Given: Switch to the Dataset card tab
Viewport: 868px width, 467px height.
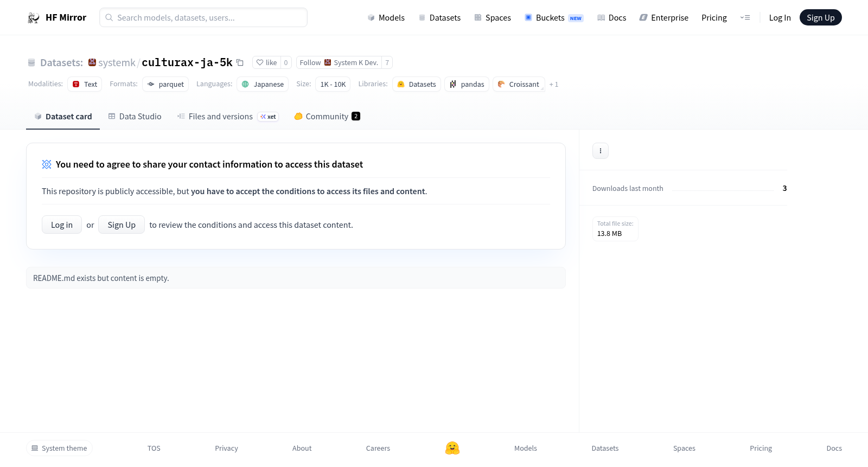Looking at the screenshot, I should pos(63,116).
